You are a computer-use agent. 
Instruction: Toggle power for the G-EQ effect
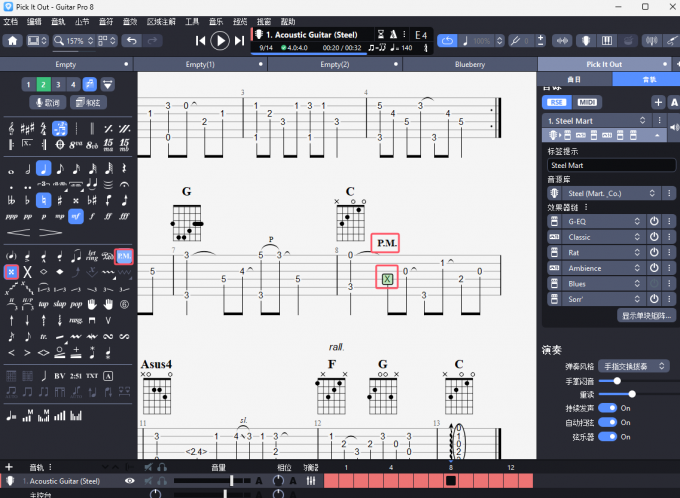click(x=654, y=221)
